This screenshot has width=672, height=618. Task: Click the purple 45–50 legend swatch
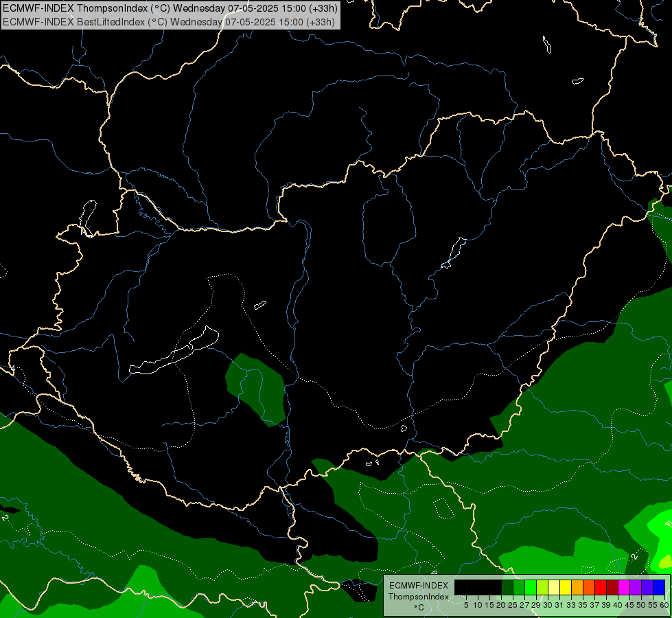point(636,587)
